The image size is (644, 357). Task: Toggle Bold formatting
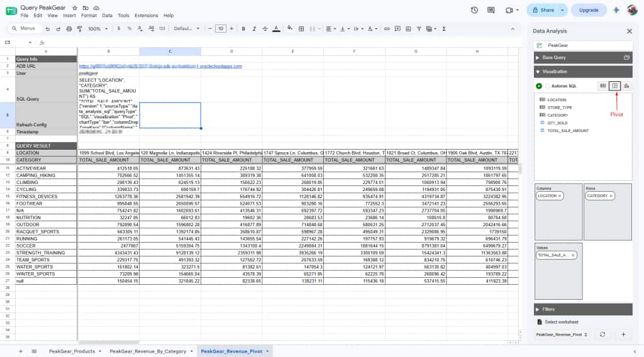pos(243,29)
